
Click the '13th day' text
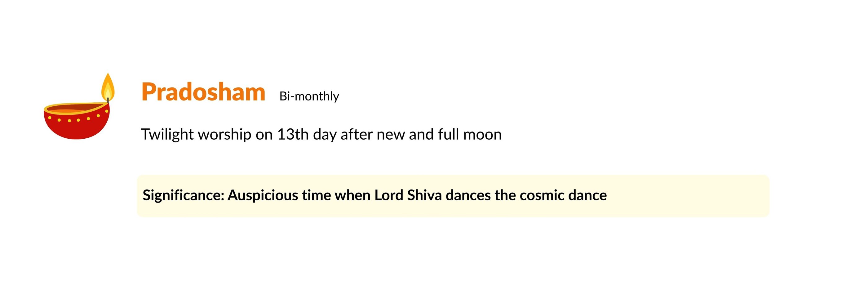(307, 134)
